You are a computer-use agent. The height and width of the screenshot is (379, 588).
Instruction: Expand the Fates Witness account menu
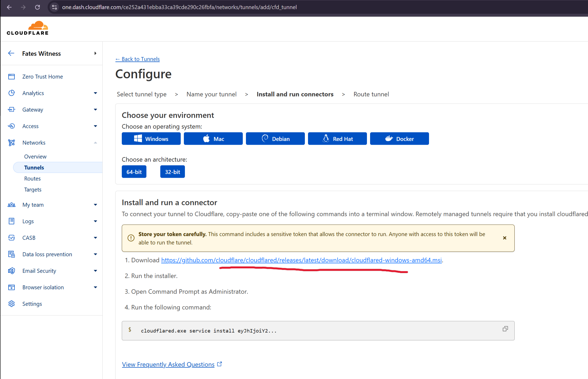coord(95,53)
